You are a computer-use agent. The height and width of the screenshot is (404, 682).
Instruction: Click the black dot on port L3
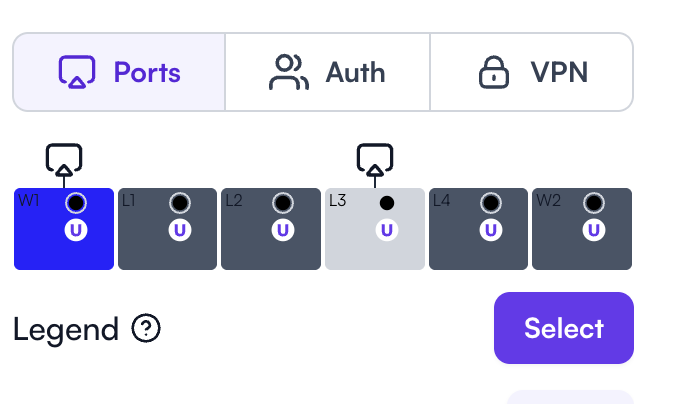(387, 203)
